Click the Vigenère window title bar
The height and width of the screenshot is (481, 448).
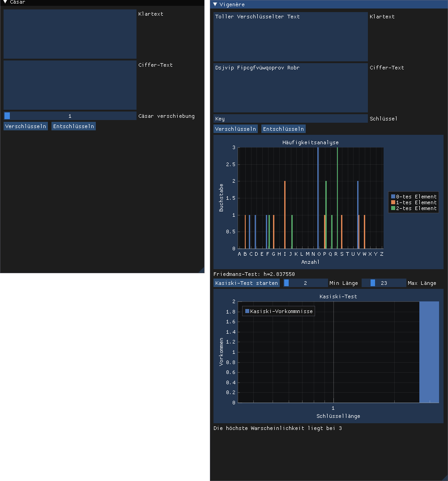(x=329, y=4)
